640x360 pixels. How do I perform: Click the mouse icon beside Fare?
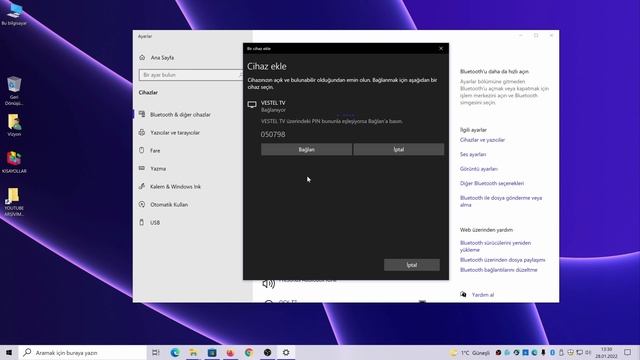[142, 150]
